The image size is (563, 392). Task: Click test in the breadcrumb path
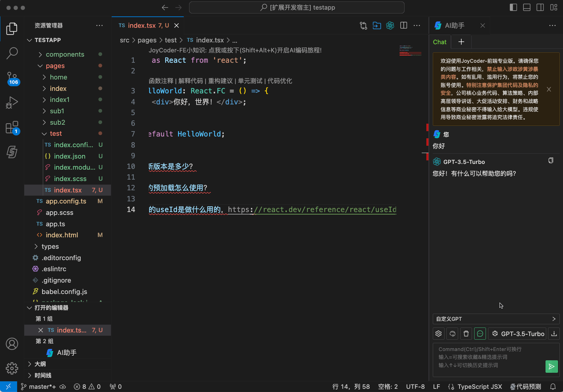(x=171, y=40)
